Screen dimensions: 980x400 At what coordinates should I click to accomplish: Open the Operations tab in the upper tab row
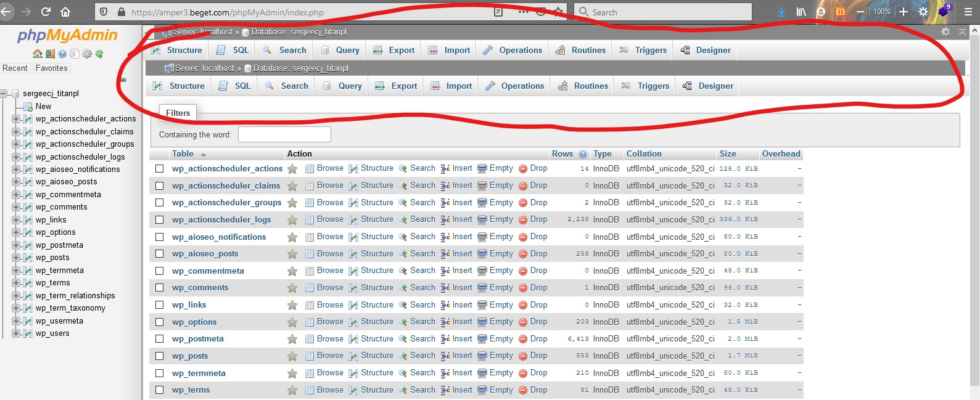point(513,51)
